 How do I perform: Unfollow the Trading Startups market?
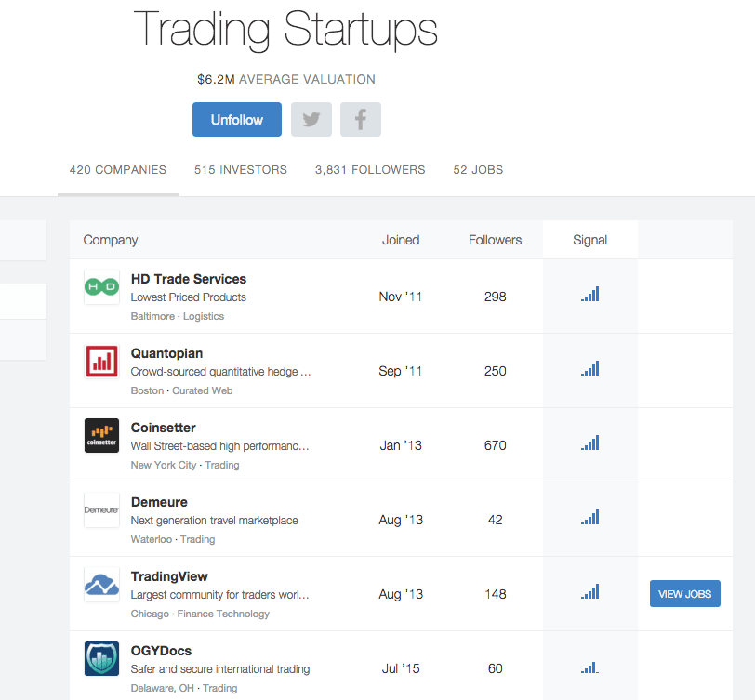click(x=237, y=120)
